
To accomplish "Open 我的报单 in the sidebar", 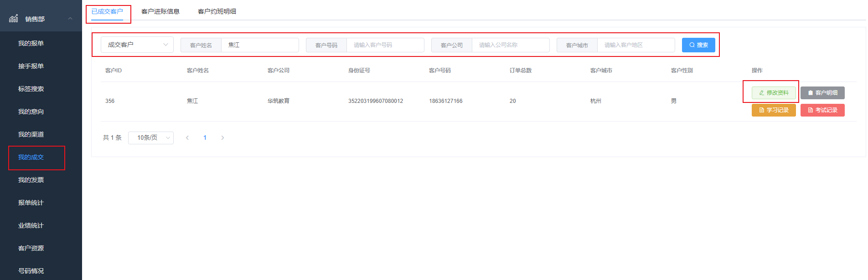I will point(31,43).
